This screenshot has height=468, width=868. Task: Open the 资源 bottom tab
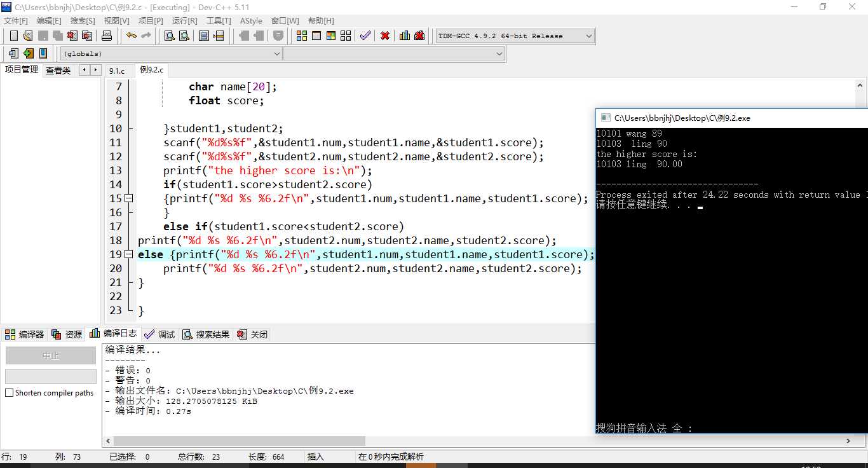[x=67, y=334]
